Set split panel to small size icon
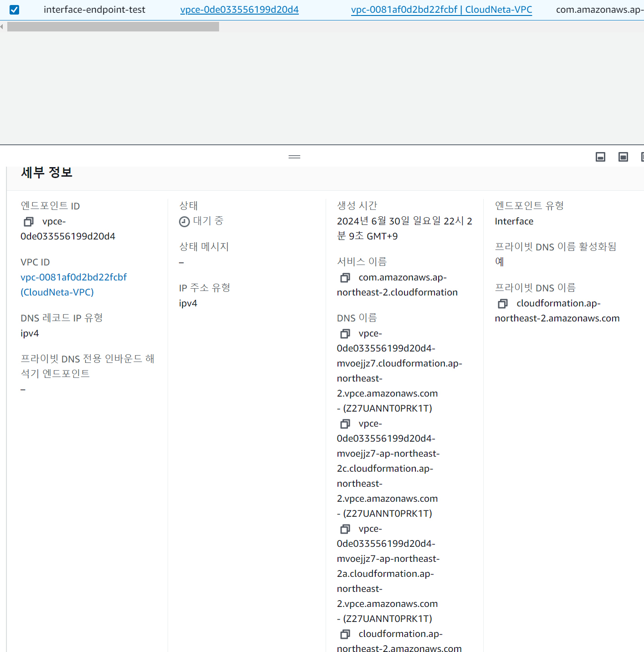 601,157
